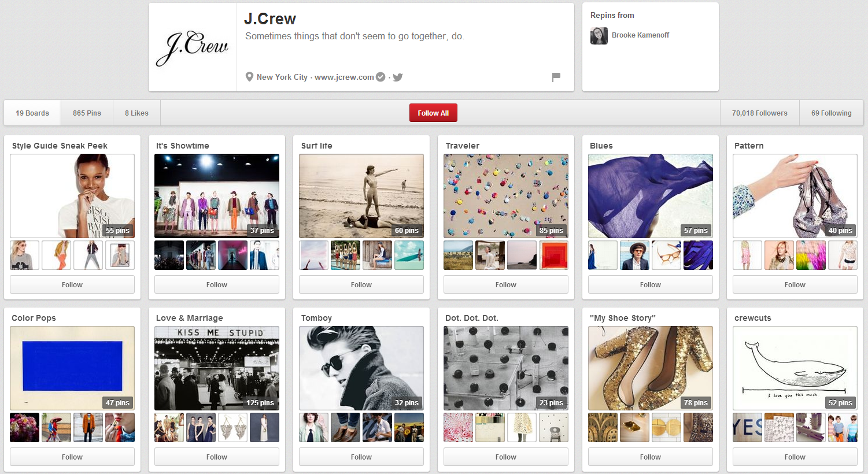The width and height of the screenshot is (868, 474).
Task: Follow the Traveler board
Action: 506,285
